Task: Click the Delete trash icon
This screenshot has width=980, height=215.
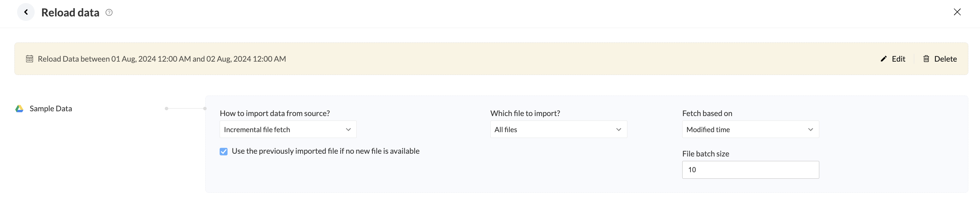Action: click(x=926, y=59)
